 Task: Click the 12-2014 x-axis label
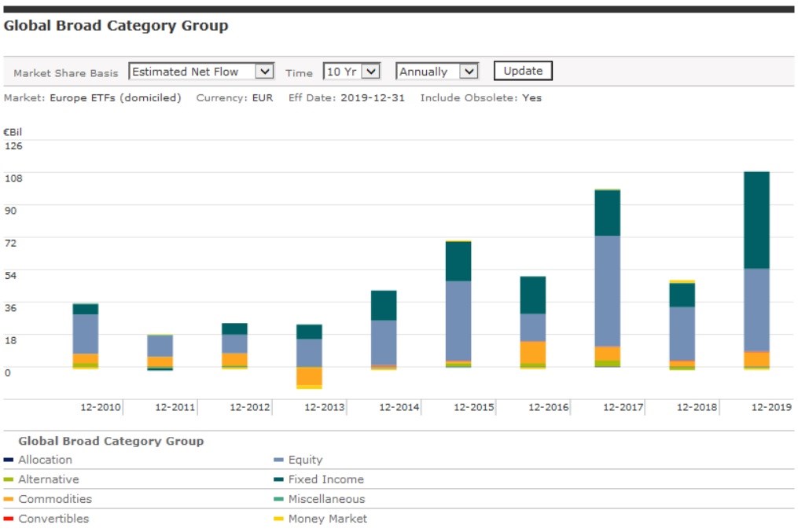coord(399,407)
